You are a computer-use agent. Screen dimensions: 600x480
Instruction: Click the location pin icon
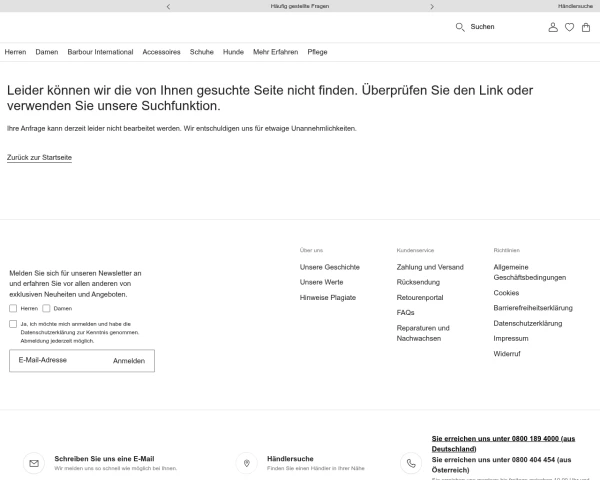click(247, 463)
